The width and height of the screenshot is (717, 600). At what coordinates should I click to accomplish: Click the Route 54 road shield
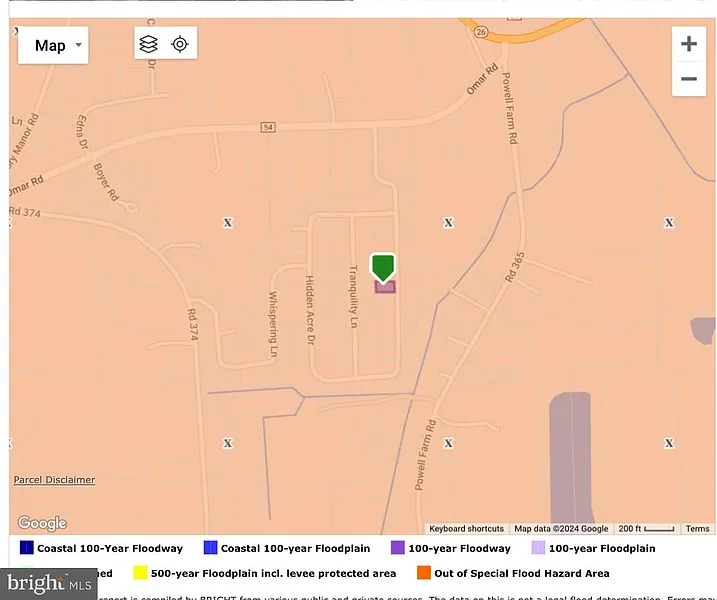coord(268,127)
